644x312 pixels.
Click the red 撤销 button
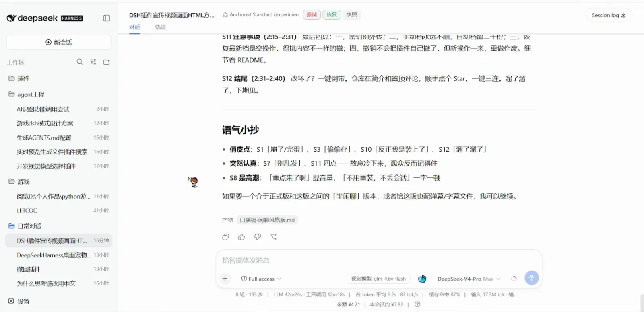312,14
